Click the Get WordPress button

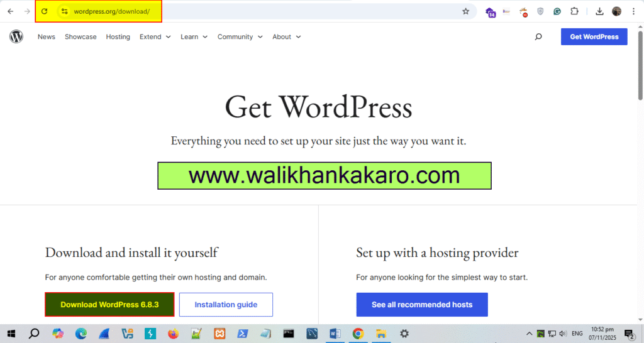pyautogui.click(x=594, y=36)
